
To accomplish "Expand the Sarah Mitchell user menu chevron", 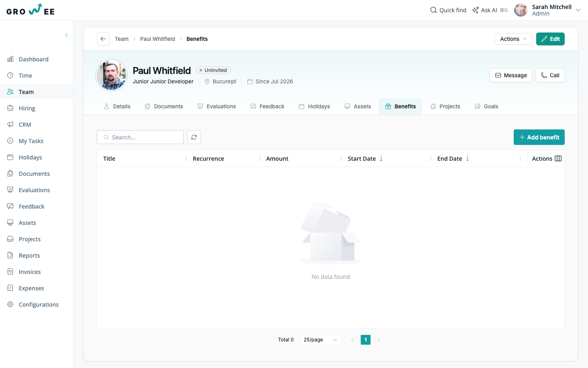I will point(578,10).
